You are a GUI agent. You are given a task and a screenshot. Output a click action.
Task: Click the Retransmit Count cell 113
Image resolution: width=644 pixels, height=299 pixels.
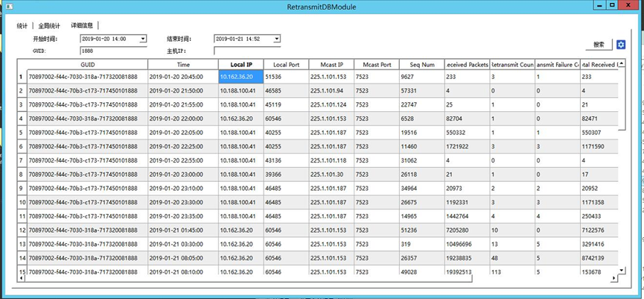tap(512, 271)
